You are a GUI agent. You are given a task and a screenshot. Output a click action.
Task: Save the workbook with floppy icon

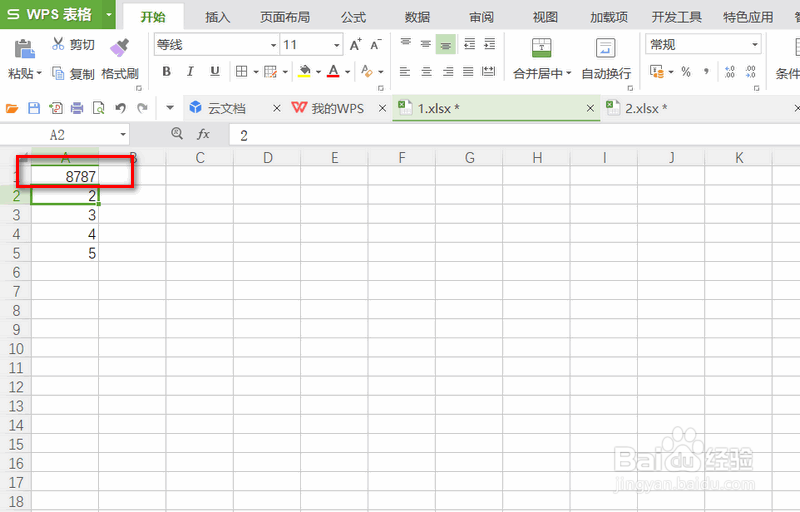[x=34, y=108]
